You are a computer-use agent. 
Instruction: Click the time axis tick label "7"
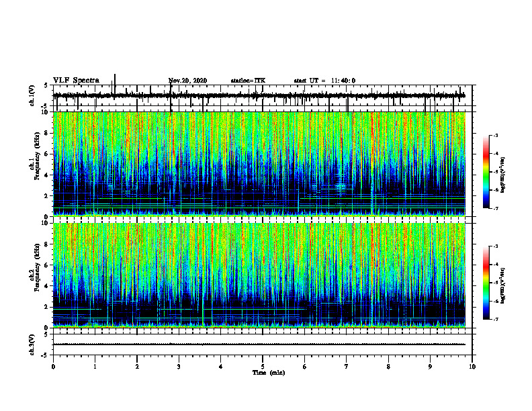click(x=347, y=367)
